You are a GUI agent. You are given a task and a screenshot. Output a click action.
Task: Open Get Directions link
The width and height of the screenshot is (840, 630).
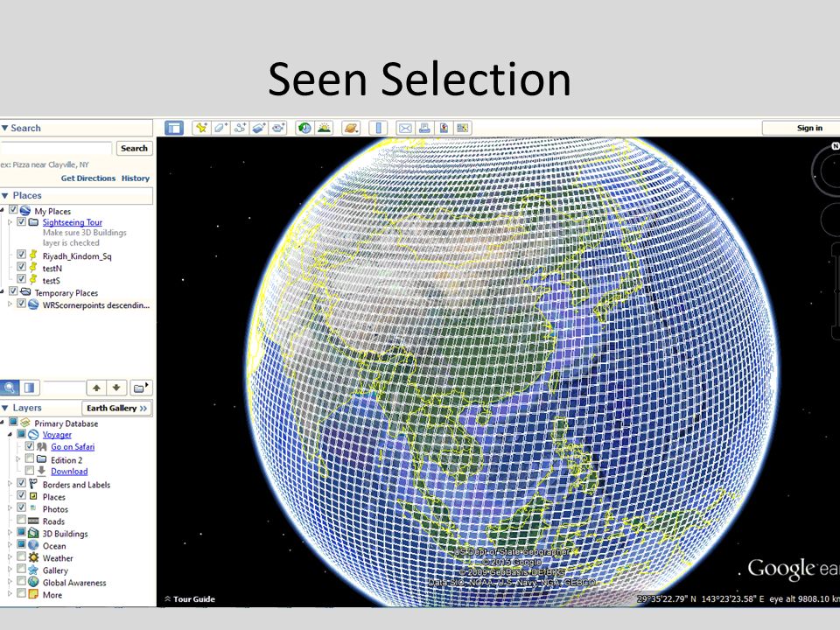point(87,178)
